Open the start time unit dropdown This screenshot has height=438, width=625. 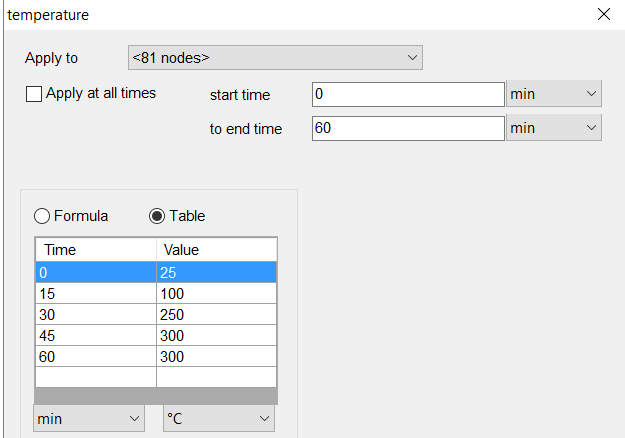(554, 94)
